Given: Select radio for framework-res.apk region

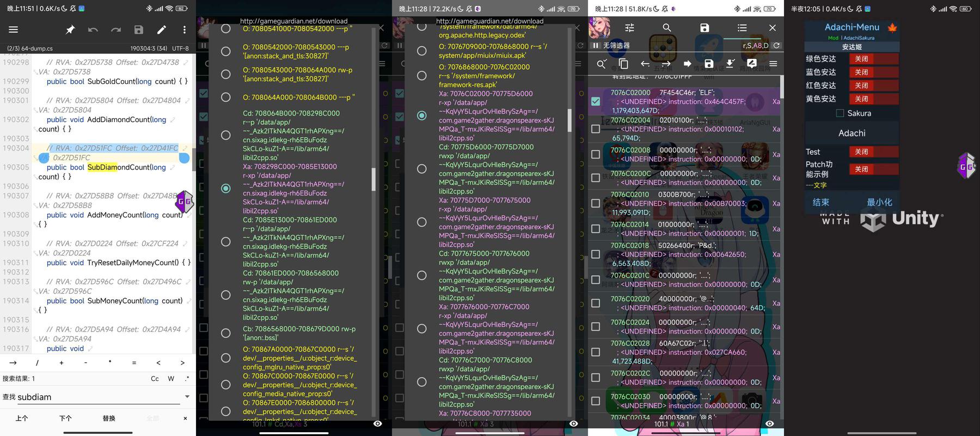Looking at the screenshot, I should click(x=421, y=76).
